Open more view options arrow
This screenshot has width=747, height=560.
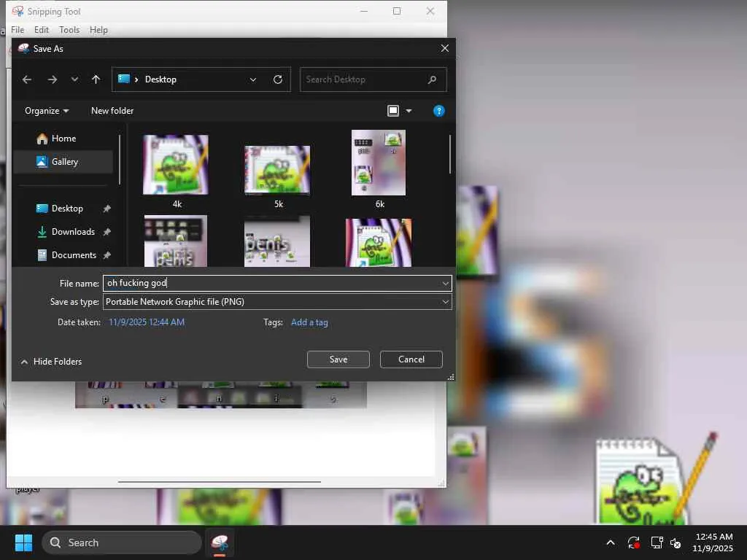(x=409, y=111)
